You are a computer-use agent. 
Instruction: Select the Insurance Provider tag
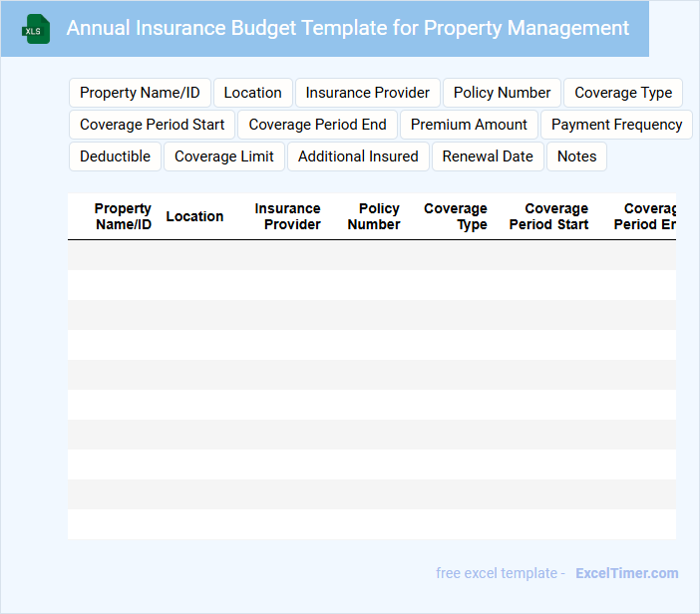(367, 93)
